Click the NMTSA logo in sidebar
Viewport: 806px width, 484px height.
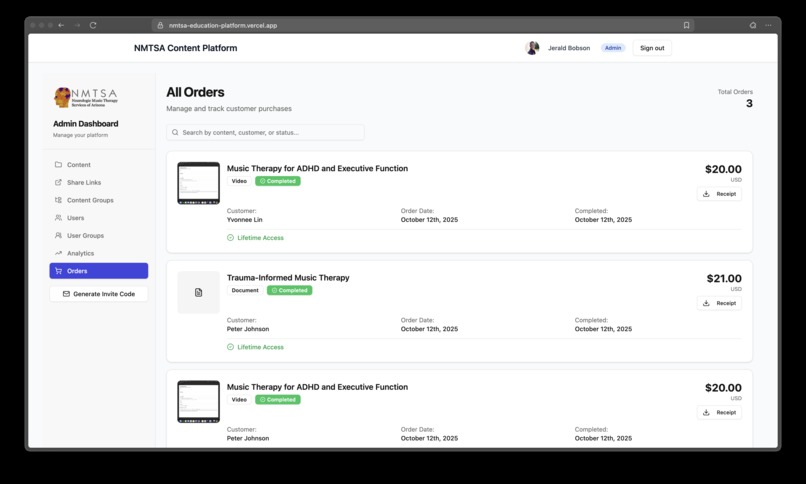[86, 97]
